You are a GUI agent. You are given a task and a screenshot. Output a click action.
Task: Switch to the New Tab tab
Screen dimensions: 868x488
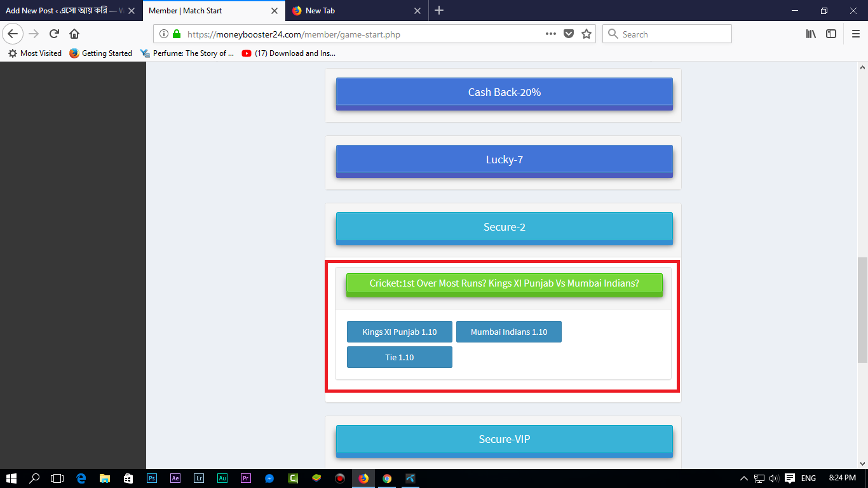[351, 11]
